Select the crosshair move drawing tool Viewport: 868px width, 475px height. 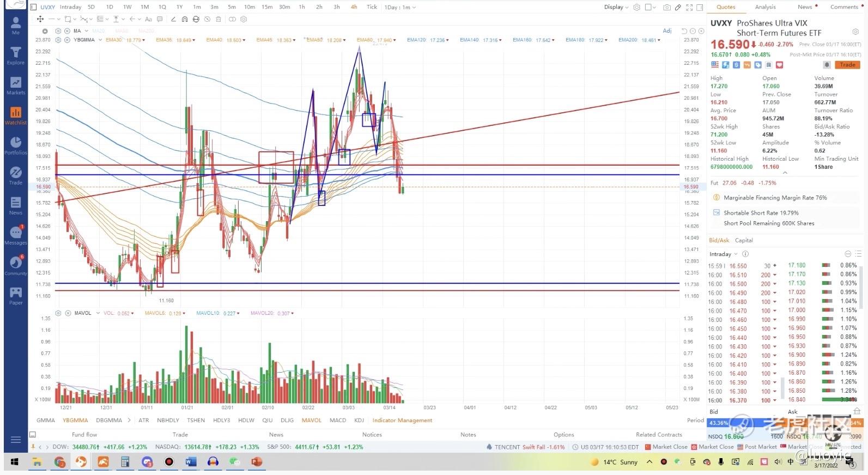coord(40,19)
